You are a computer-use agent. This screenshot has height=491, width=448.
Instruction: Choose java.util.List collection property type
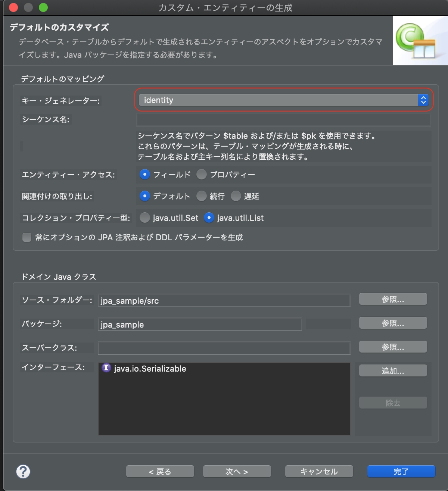tap(209, 218)
